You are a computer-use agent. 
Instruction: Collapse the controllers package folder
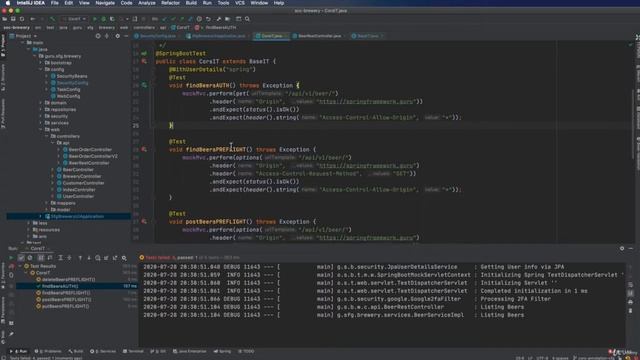(x=47, y=136)
